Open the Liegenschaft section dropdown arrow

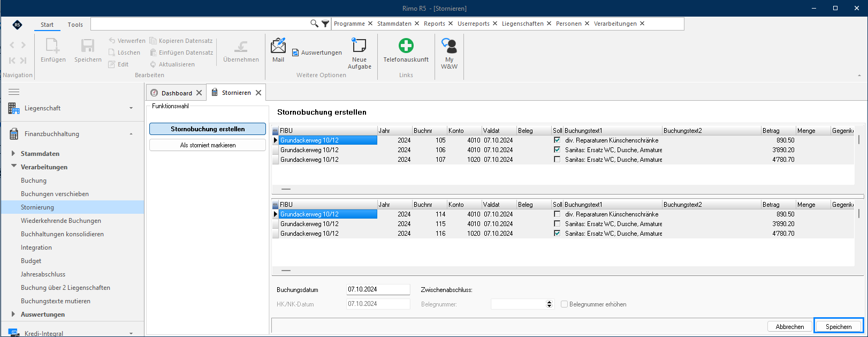pyautogui.click(x=131, y=108)
